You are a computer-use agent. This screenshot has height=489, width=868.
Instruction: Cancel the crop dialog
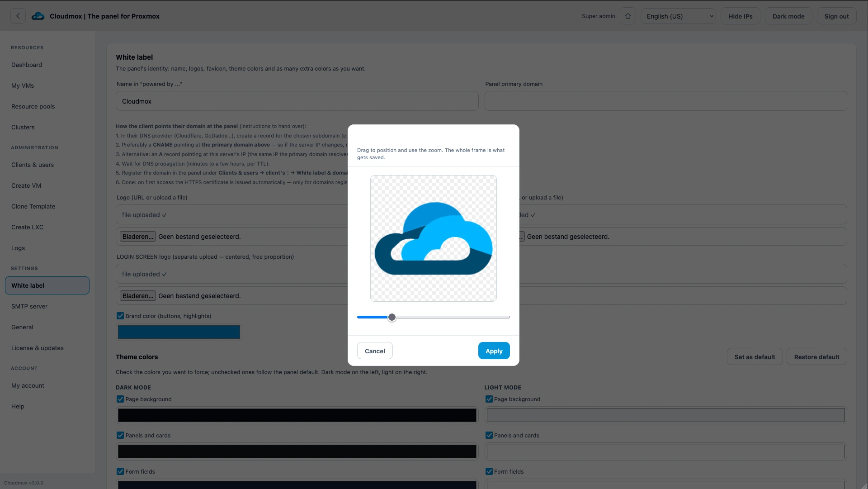pyautogui.click(x=375, y=351)
